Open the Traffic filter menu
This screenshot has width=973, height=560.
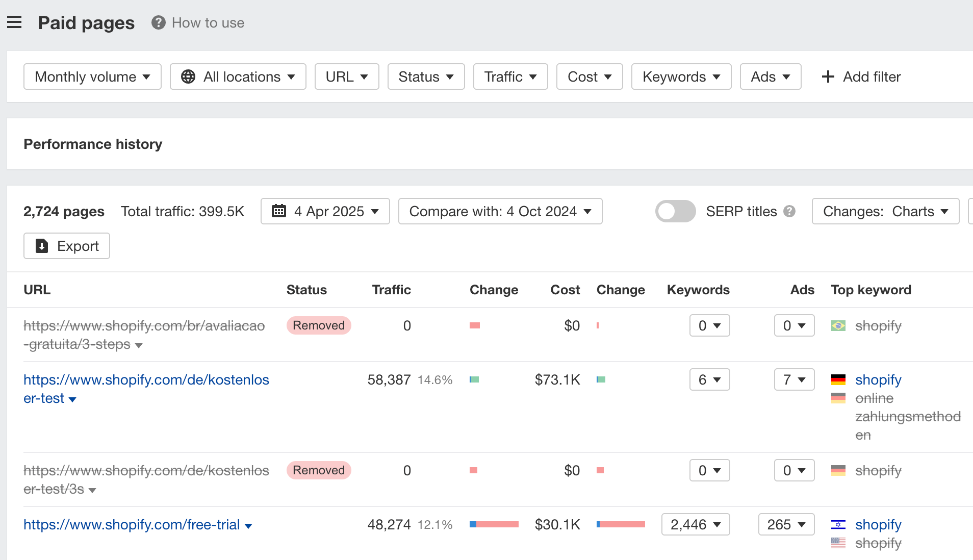[510, 77]
